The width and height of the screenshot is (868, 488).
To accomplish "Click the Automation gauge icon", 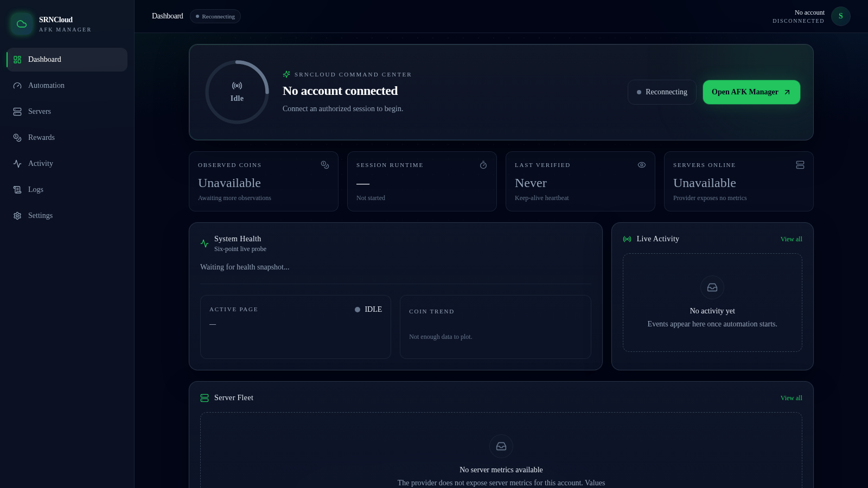I will pyautogui.click(x=17, y=86).
